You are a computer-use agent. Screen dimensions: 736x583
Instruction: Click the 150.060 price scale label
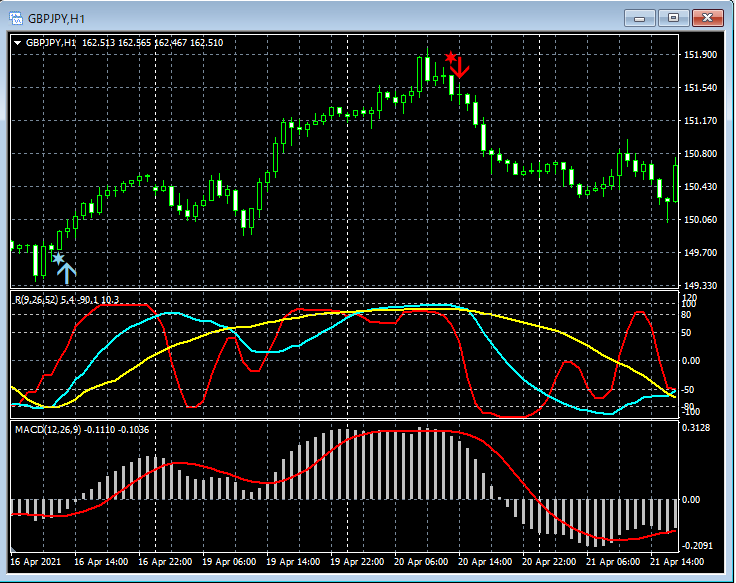700,219
